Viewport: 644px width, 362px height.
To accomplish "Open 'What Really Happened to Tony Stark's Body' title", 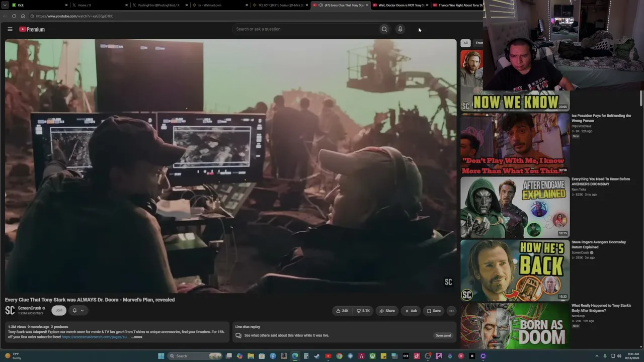I will click(x=601, y=308).
